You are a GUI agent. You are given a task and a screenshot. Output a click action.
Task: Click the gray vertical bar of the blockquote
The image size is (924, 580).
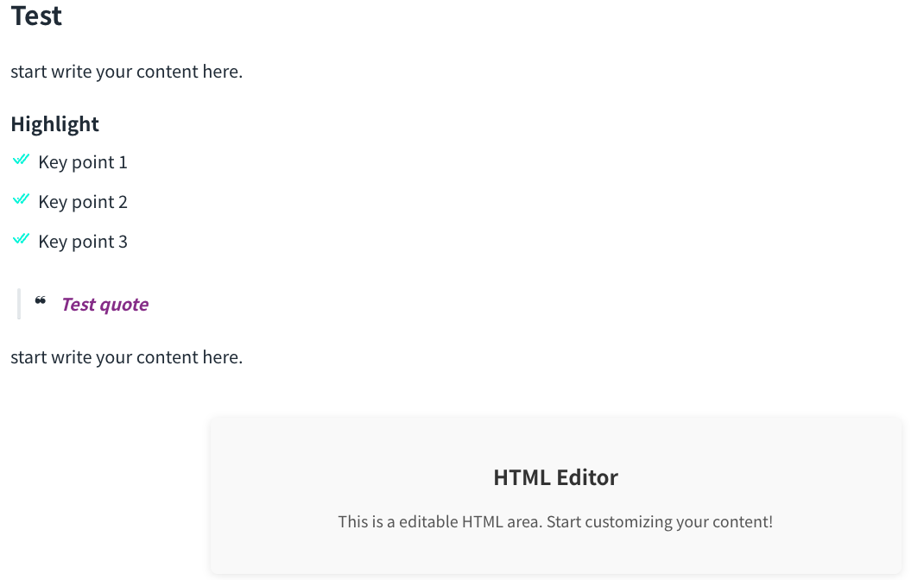(x=19, y=305)
